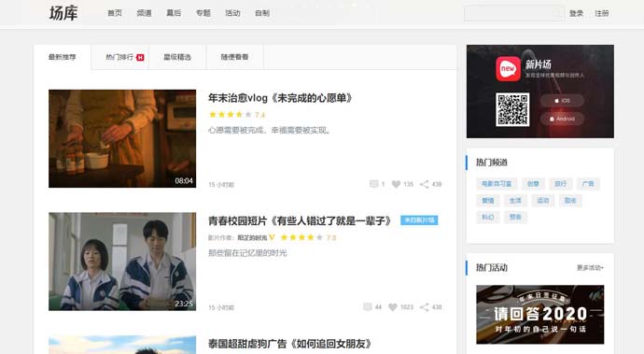The image size is (644, 354).
Task: Select the 科幻 channel tag
Action: point(488,217)
